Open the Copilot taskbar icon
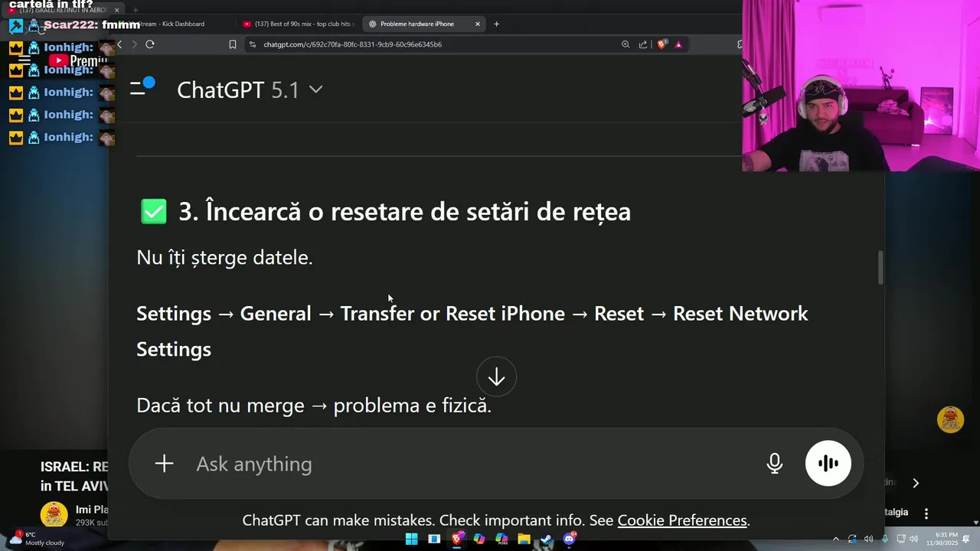 click(479, 539)
